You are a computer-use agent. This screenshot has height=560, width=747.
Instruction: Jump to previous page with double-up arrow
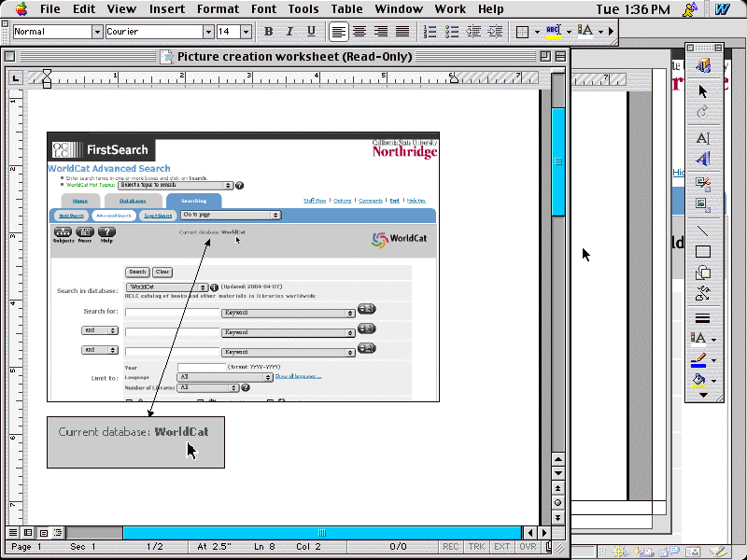click(x=557, y=488)
